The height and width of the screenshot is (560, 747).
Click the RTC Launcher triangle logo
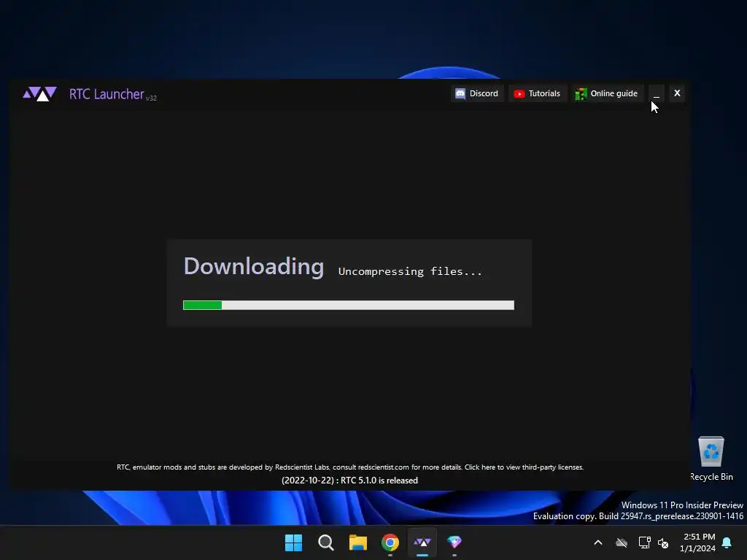(x=39, y=93)
